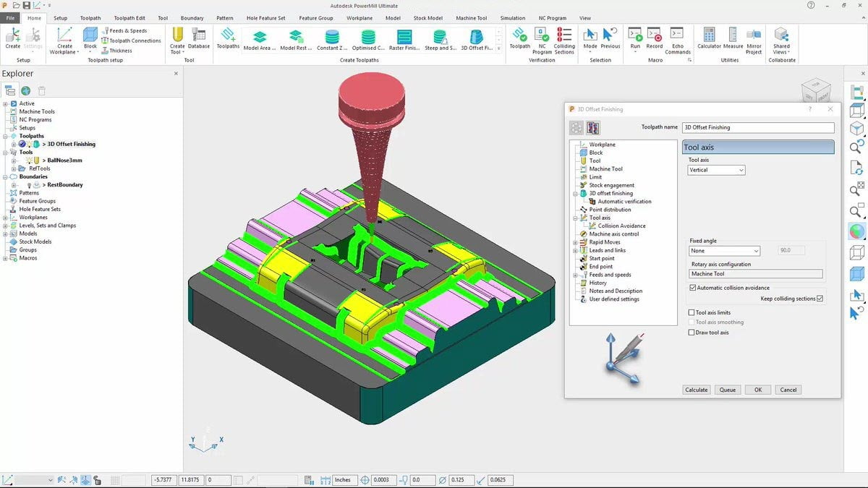Select Raster Finishing toolpath
Screen dimensions: 868x488
coord(404,40)
